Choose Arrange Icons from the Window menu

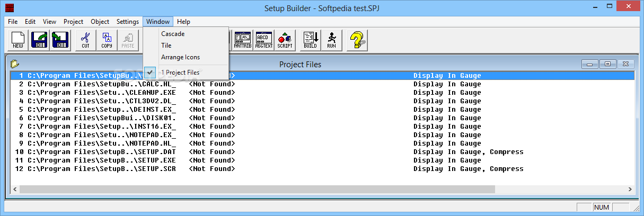(x=186, y=57)
